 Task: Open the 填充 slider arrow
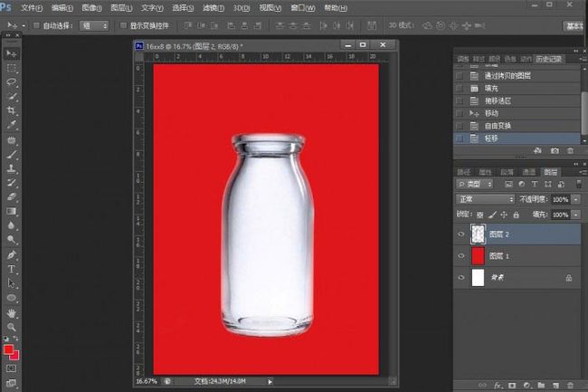click(x=577, y=215)
